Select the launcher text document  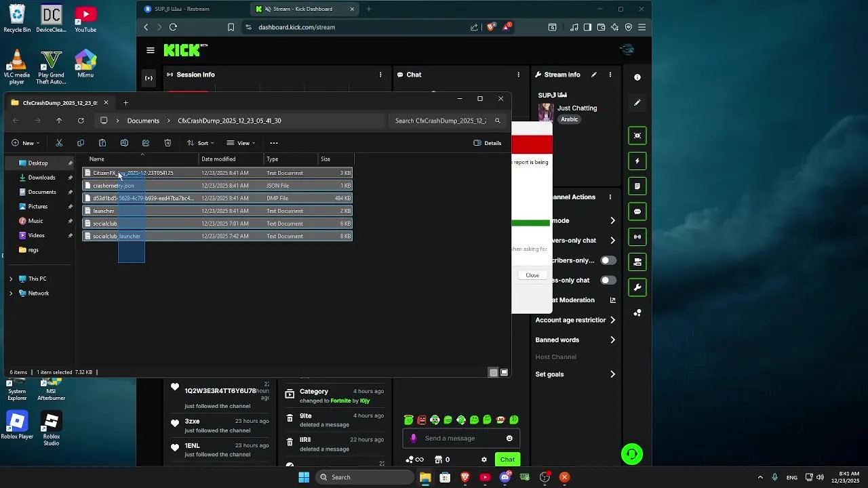point(217,211)
